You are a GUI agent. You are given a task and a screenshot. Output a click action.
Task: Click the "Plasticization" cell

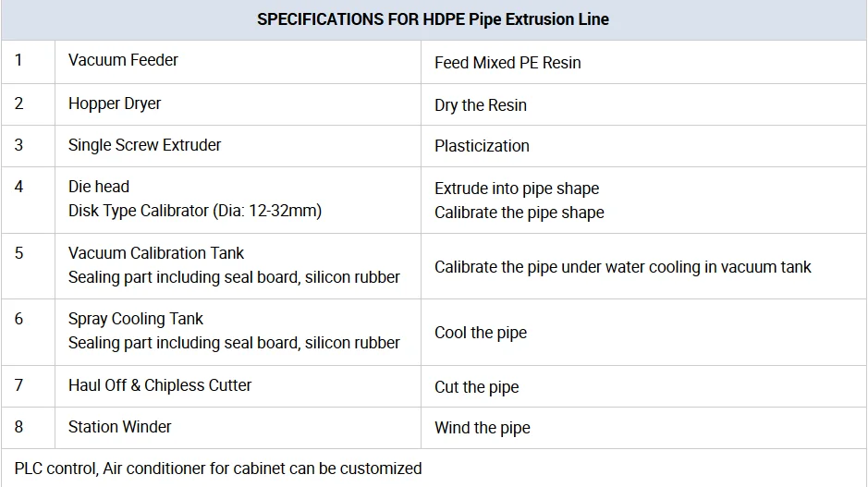[482, 146]
